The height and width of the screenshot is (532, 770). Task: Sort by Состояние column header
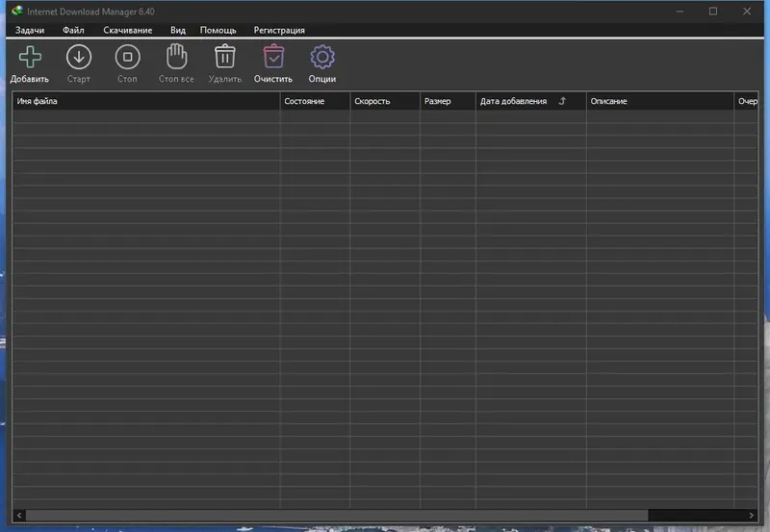pyautogui.click(x=315, y=101)
